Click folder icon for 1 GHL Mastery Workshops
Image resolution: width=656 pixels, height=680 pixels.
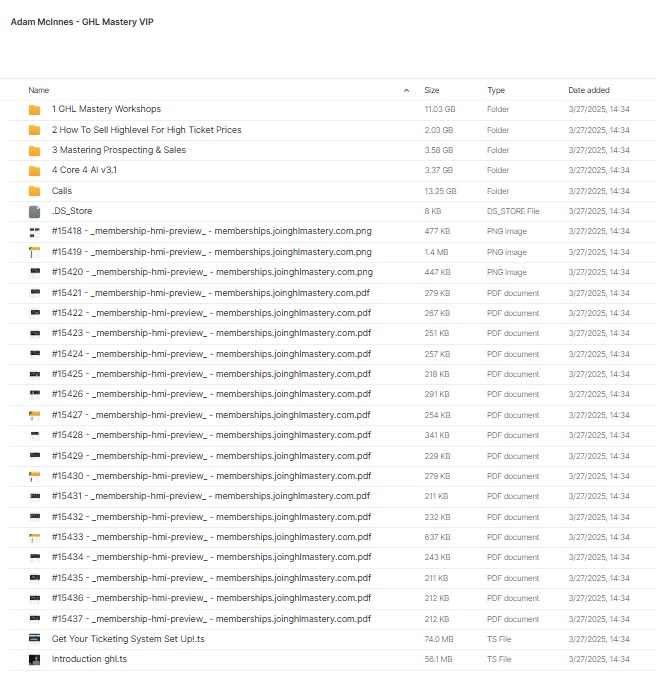click(x=34, y=110)
